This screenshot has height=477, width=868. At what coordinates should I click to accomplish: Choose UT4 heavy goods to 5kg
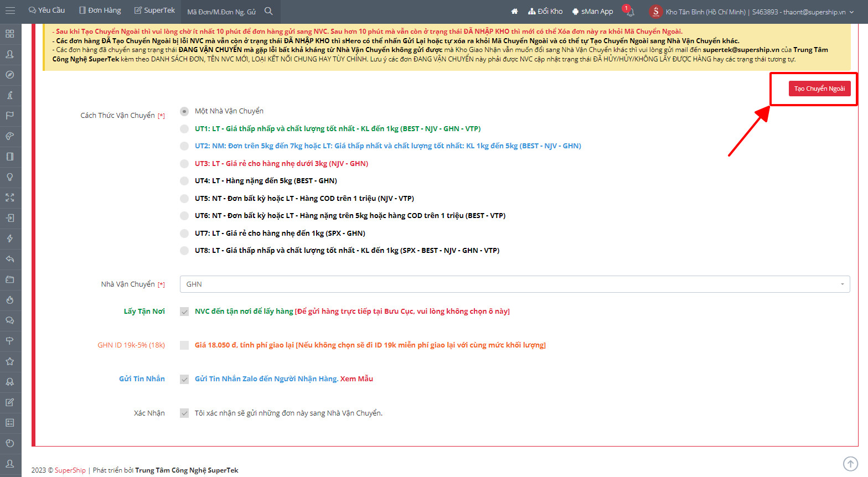(184, 181)
